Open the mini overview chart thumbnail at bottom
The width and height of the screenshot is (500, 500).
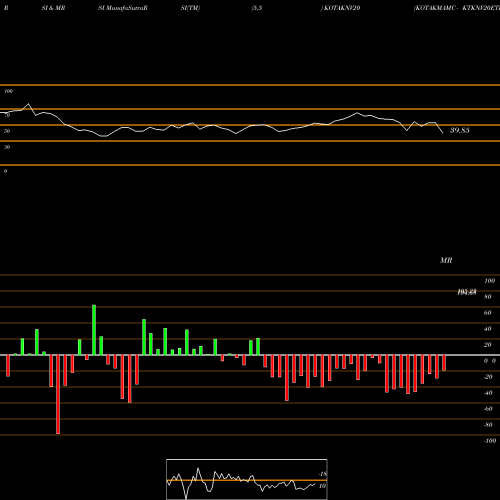(x=247, y=479)
